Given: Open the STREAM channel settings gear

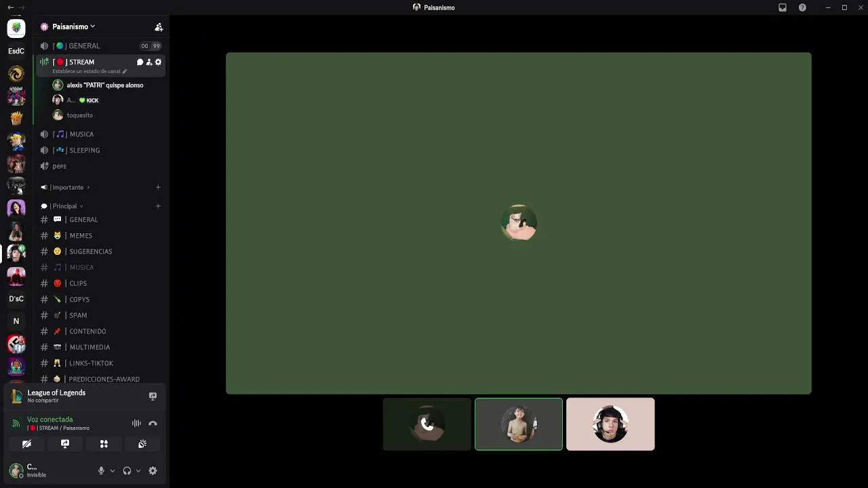Looking at the screenshot, I should coord(158,62).
